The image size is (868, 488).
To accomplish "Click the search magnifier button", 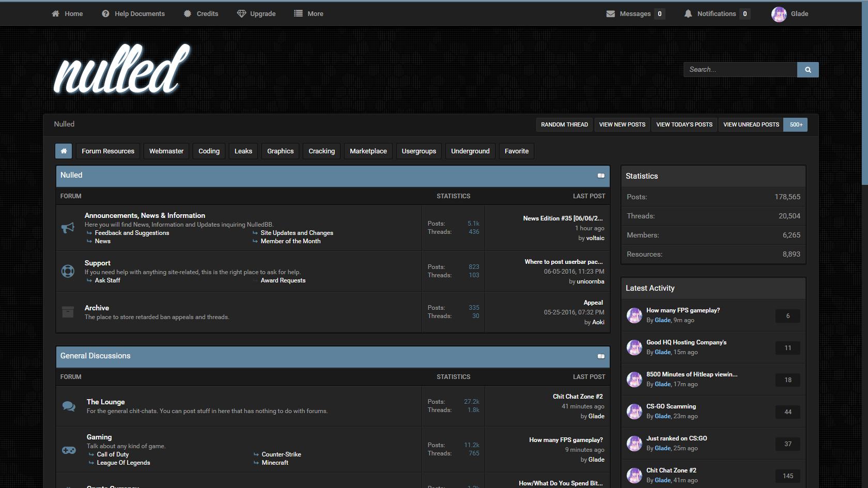I will [808, 70].
